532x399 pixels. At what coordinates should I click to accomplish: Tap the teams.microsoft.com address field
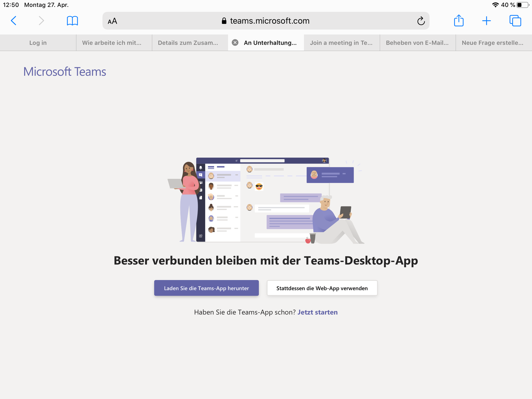pos(266,21)
